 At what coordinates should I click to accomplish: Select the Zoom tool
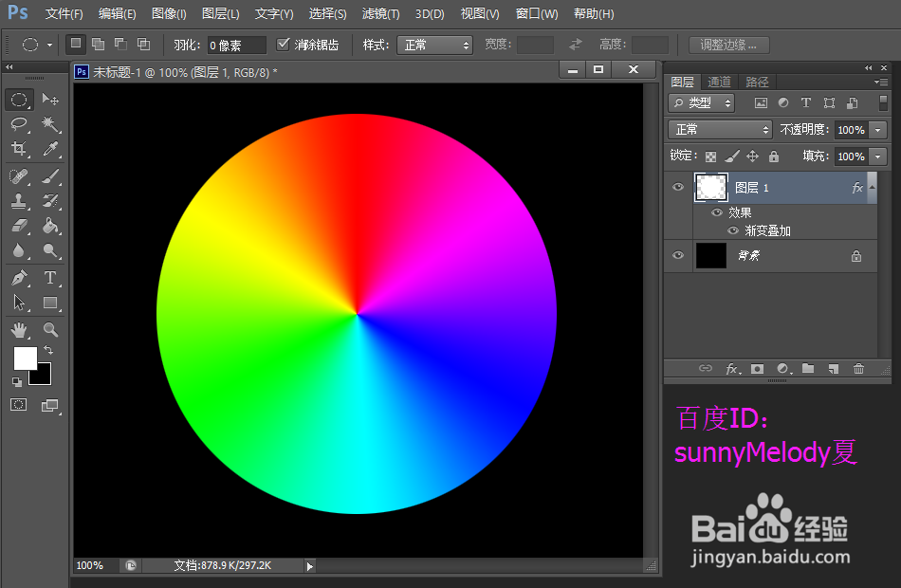(x=50, y=329)
